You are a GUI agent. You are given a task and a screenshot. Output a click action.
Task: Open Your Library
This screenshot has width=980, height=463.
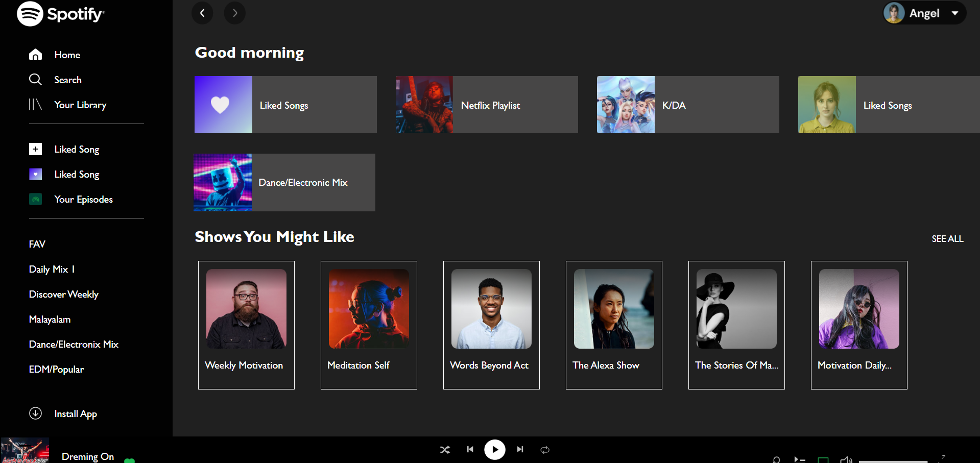pyautogui.click(x=80, y=105)
